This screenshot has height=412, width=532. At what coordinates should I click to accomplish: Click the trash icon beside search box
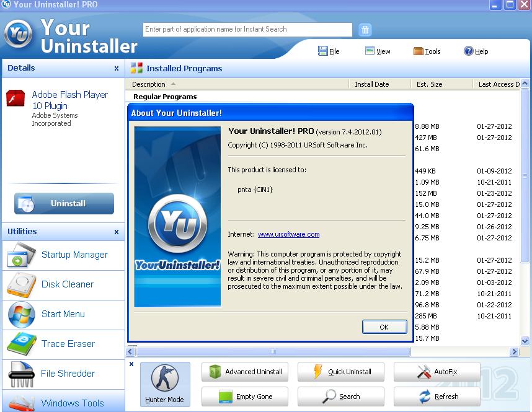365,30
